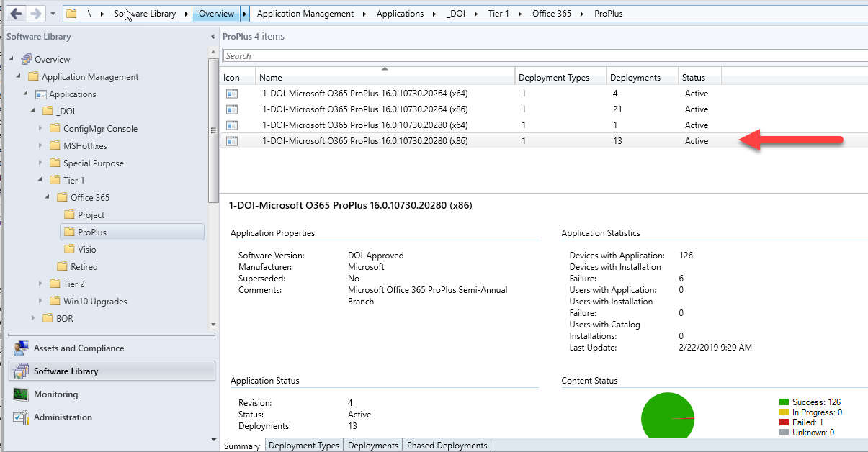The width and height of the screenshot is (868, 452).
Task: Click Office 365 in the address bar
Action: pos(553,14)
